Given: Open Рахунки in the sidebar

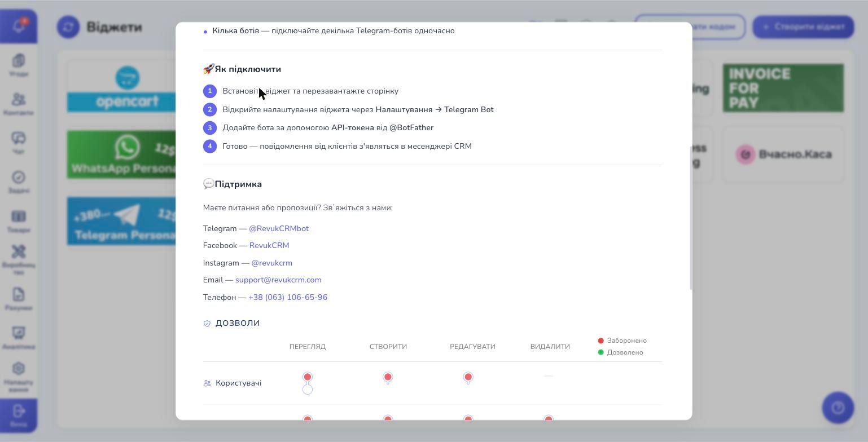Looking at the screenshot, I should click(19, 299).
